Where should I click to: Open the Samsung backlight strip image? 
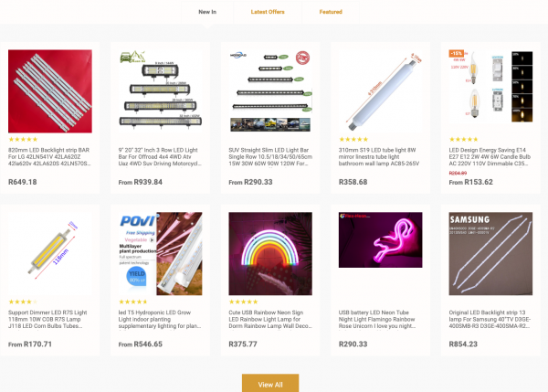pyautogui.click(x=490, y=253)
